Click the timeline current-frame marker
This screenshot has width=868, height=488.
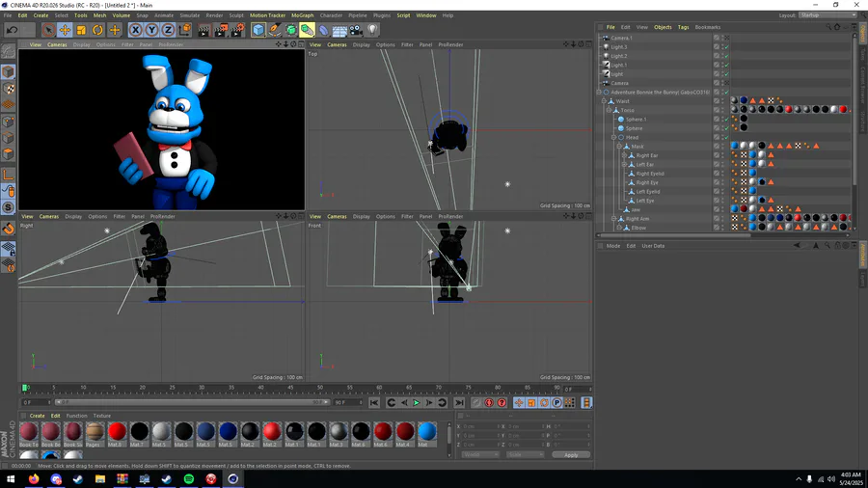coord(24,388)
